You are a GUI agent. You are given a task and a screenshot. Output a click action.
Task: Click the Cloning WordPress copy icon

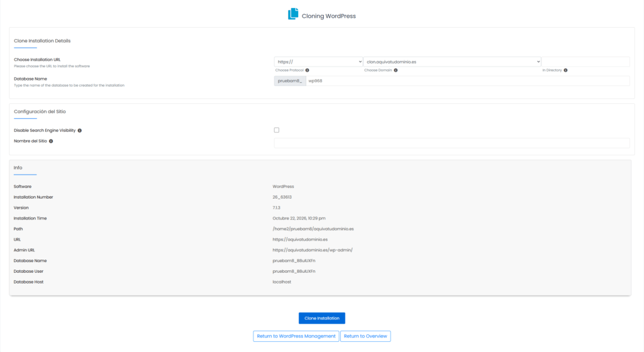click(x=293, y=14)
